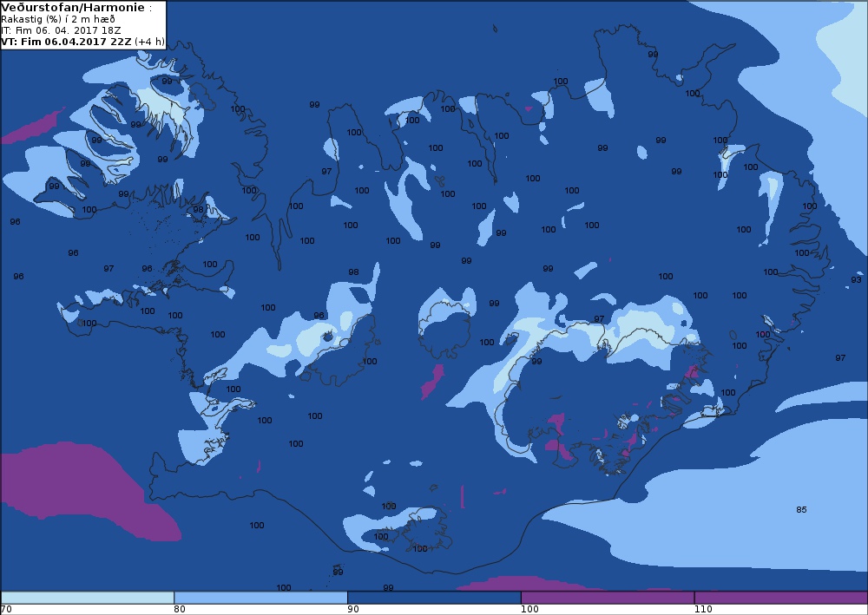This screenshot has height=615, width=868.
Task: Pick the light blue legend swatch for 80–90
Action: 260,598
